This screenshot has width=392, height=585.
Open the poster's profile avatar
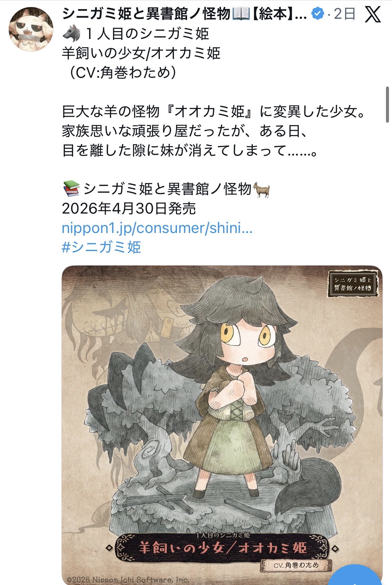31,29
